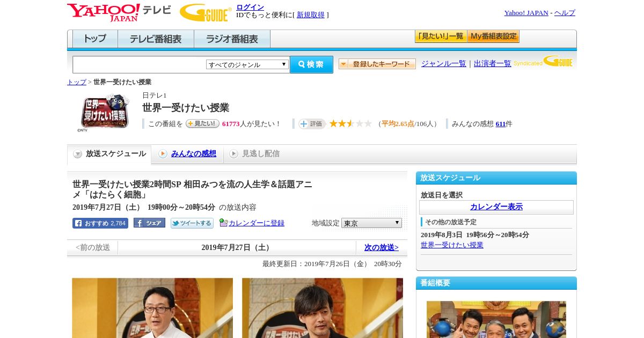Click the 評価 plus rating button
644x338 pixels.
coord(312,124)
